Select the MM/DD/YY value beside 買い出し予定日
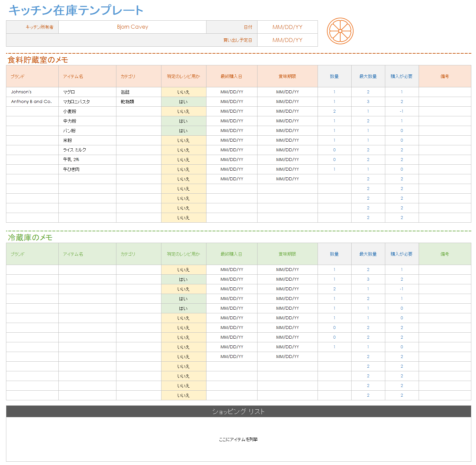Image resolution: width=476 pixels, height=465 pixels. (288, 40)
